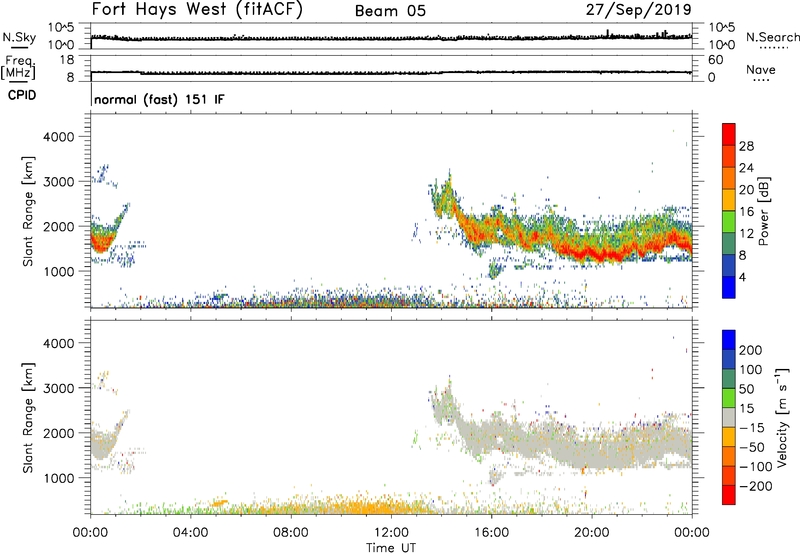Click the "Nave" legend label
This screenshot has width=800, height=554.
click(760, 69)
